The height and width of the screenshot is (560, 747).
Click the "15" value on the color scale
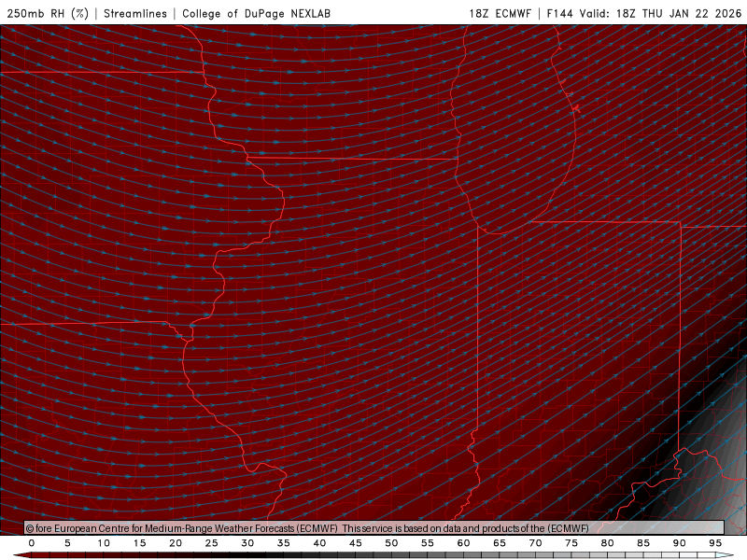click(x=139, y=543)
